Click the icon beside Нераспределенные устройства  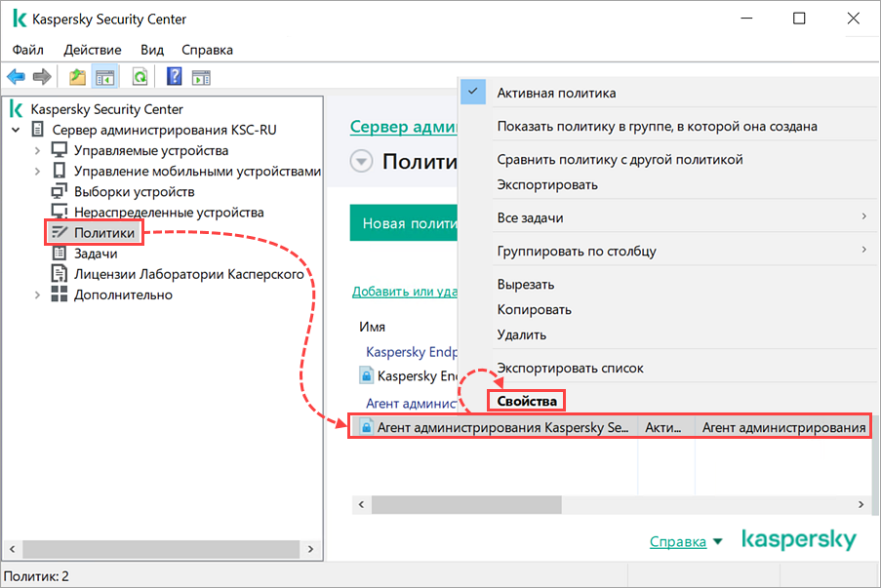point(59,212)
